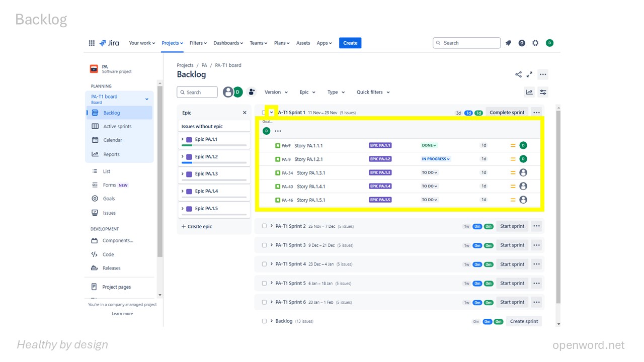Click Create epic in the epic panel
Image resolution: width=644 pixels, height=362 pixels.
(x=197, y=227)
